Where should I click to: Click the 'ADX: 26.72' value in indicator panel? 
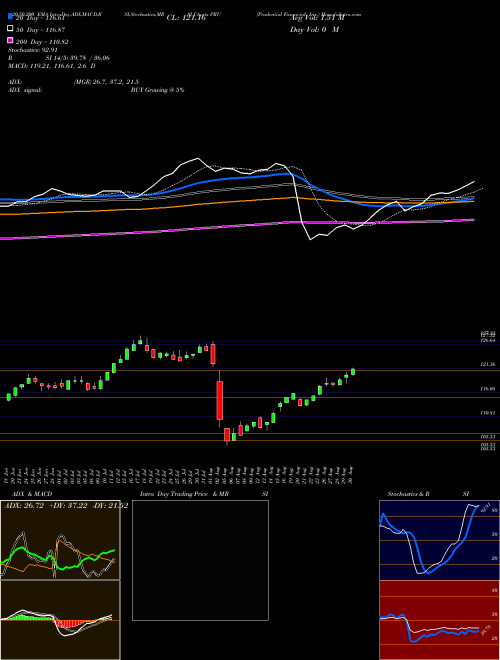click(x=22, y=505)
